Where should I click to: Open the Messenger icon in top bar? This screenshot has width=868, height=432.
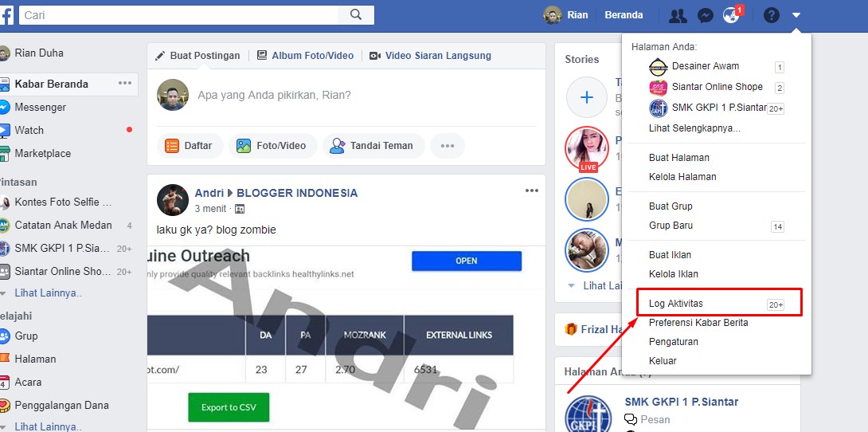coord(705,15)
